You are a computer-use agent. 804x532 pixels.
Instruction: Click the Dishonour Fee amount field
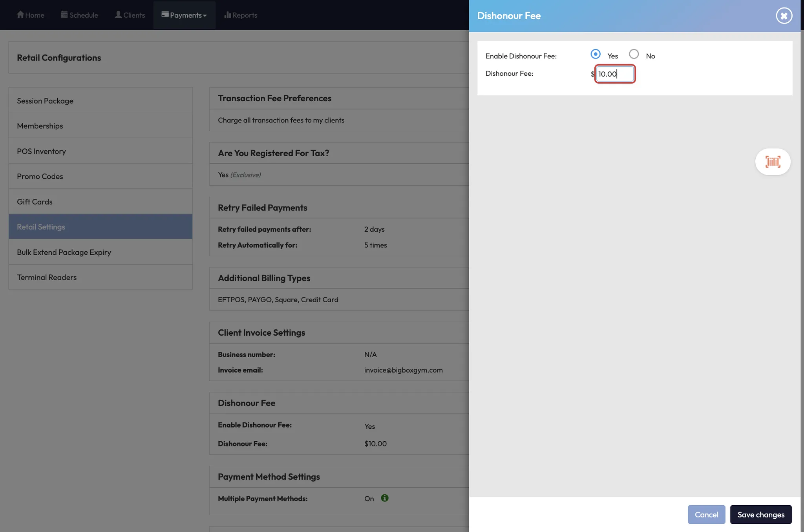614,74
